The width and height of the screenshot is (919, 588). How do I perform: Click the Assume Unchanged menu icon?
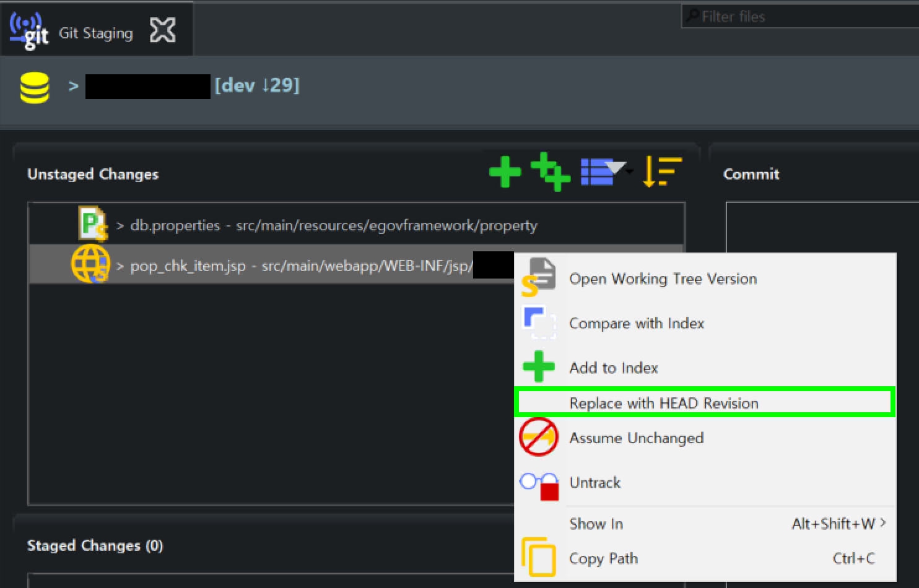coord(538,436)
